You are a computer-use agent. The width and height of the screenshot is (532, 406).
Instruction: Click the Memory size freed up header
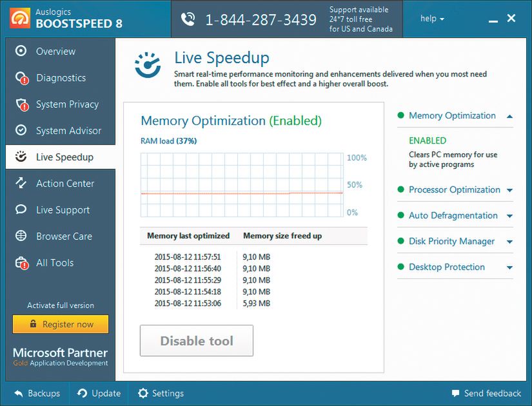(282, 236)
